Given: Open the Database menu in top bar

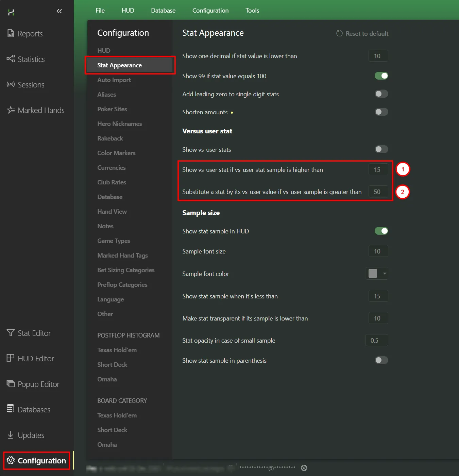Looking at the screenshot, I should pyautogui.click(x=163, y=11).
